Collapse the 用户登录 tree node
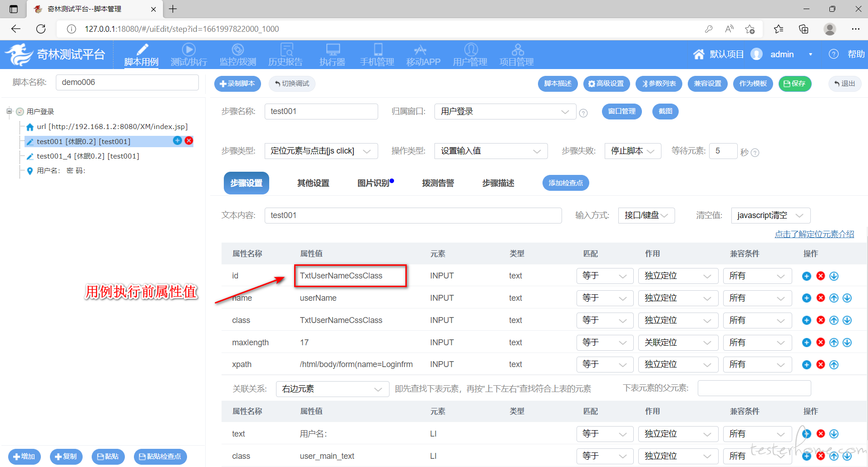This screenshot has height=467, width=868. (9, 111)
